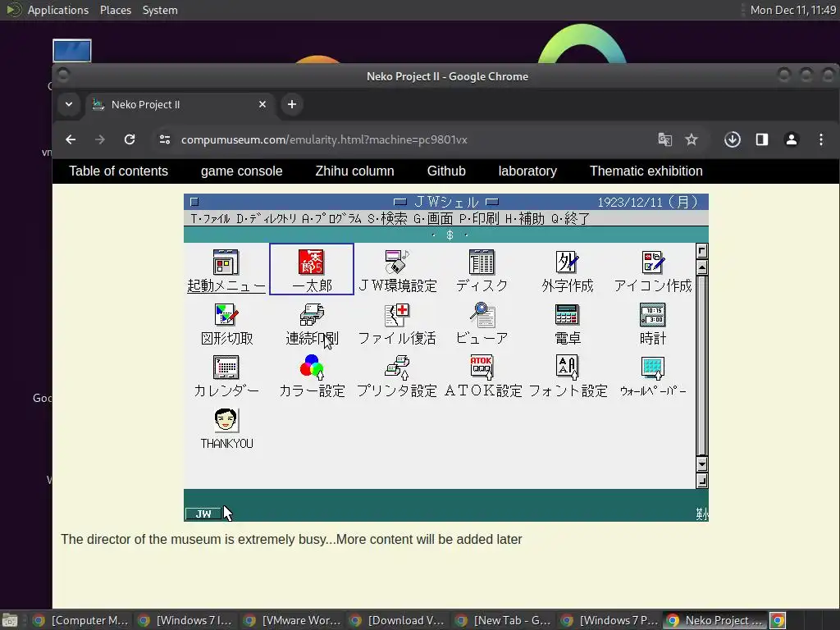Screen dimensions: 840x630
Task: Open the THANKYOU face icon
Action: 226,428
